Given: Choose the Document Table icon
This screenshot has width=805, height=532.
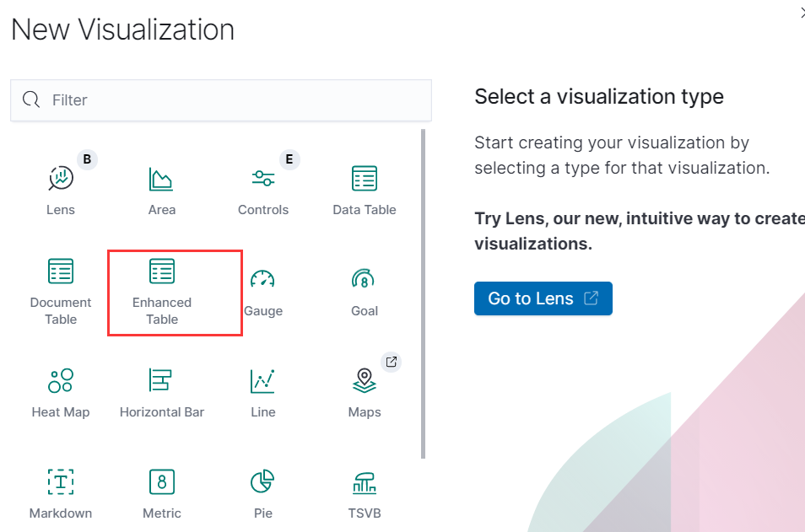Looking at the screenshot, I should point(61,271).
